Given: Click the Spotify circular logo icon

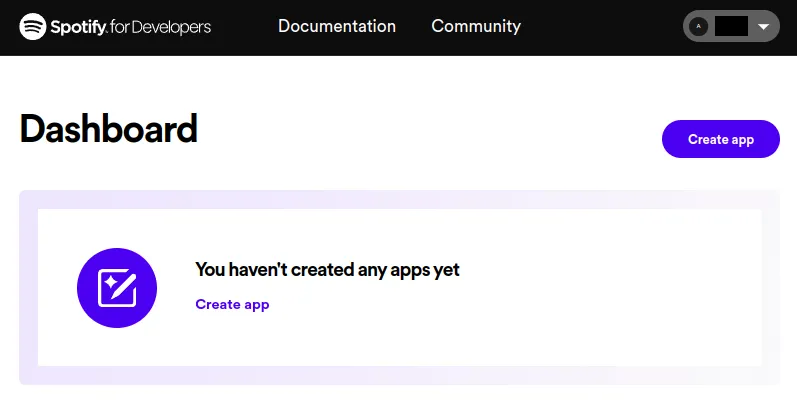Looking at the screenshot, I should tap(33, 26).
